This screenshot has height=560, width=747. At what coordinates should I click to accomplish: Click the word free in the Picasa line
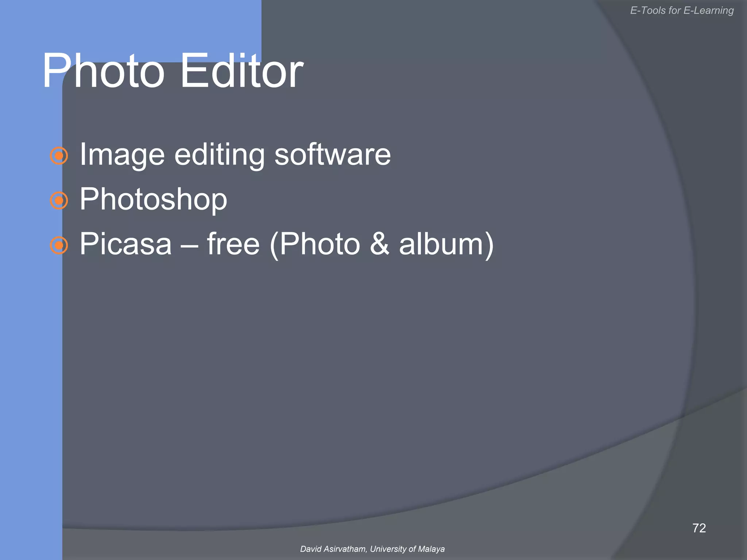[233, 244]
